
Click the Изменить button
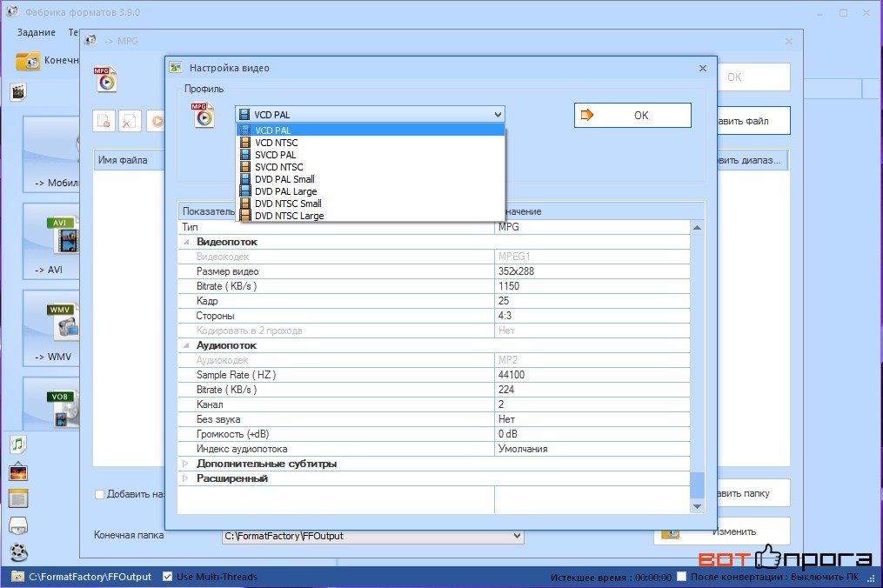pos(722,531)
